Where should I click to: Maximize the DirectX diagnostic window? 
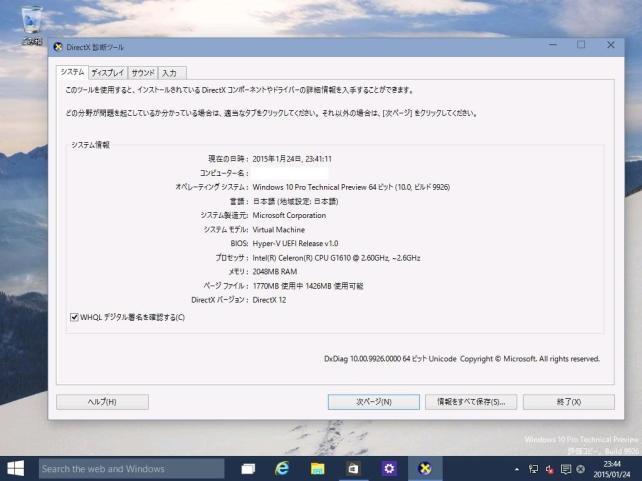click(581, 45)
